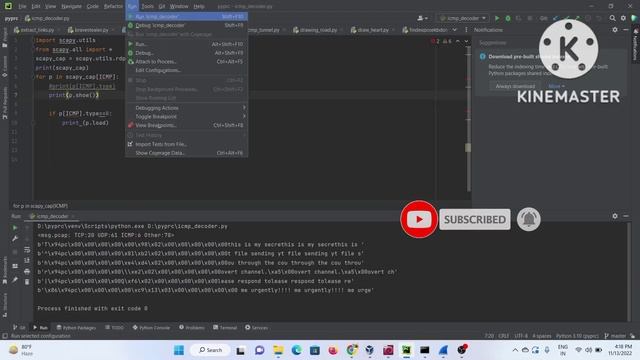Open the Navigate menu
The height and width of the screenshot is (360, 640).
[71, 6]
